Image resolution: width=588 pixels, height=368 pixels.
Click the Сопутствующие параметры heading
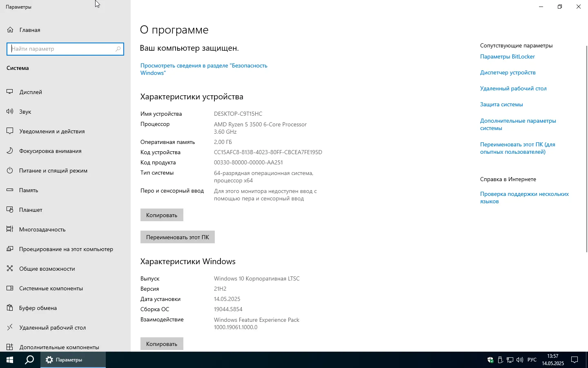click(x=517, y=45)
